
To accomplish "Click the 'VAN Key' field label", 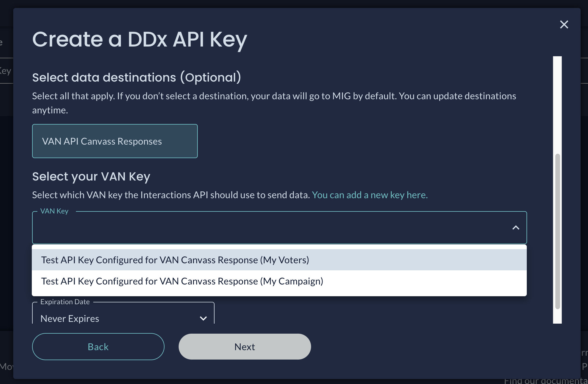I will pos(54,211).
